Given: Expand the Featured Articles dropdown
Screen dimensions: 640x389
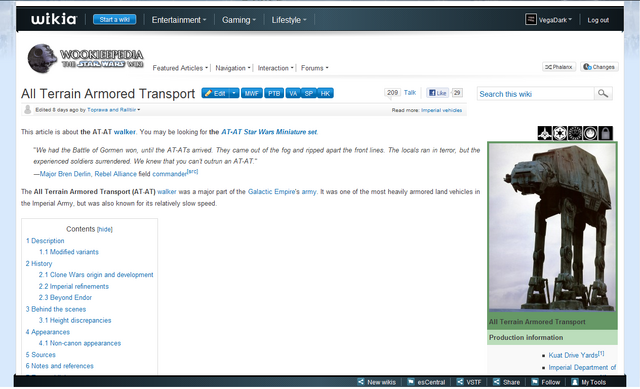Looking at the screenshot, I should [x=180, y=68].
